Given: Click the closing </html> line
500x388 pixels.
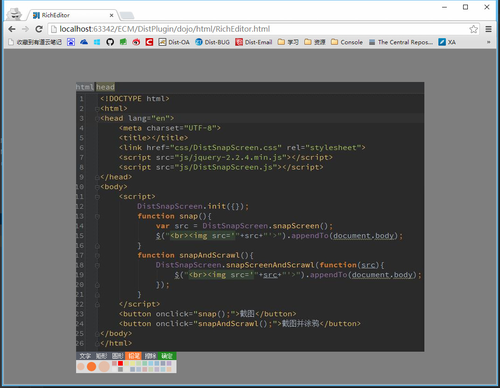Looking at the screenshot, I should click(x=116, y=343).
